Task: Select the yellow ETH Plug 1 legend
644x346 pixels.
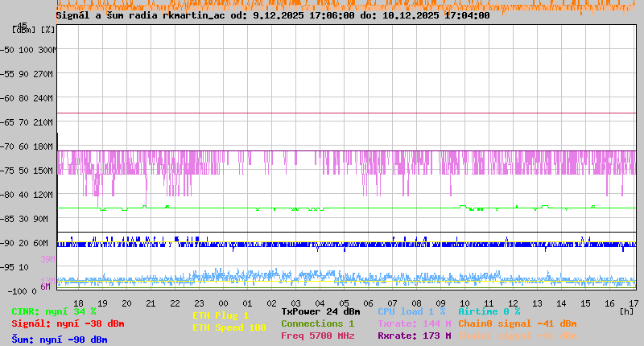Action: (x=221, y=315)
